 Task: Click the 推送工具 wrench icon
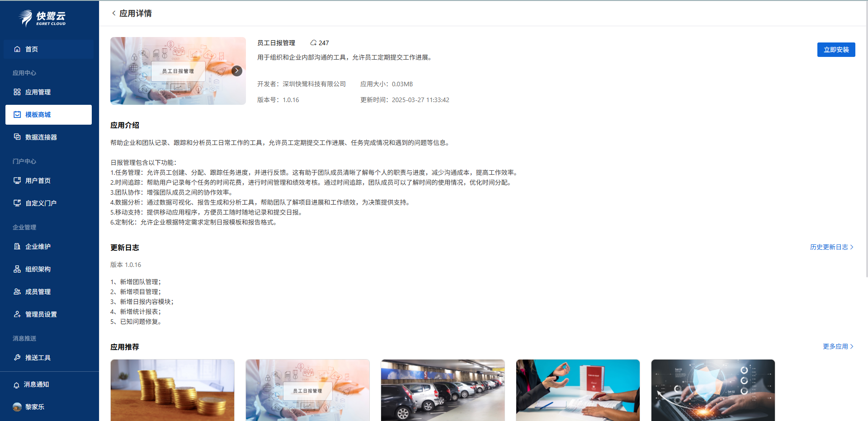17,357
